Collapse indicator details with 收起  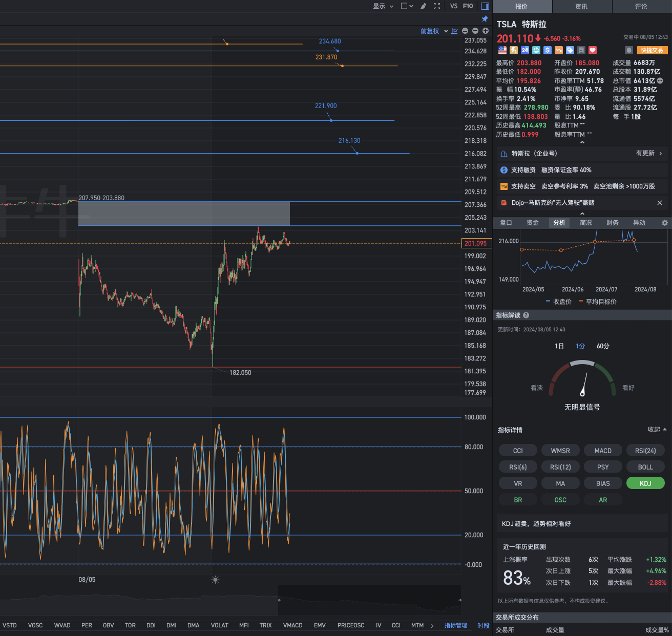tap(657, 430)
